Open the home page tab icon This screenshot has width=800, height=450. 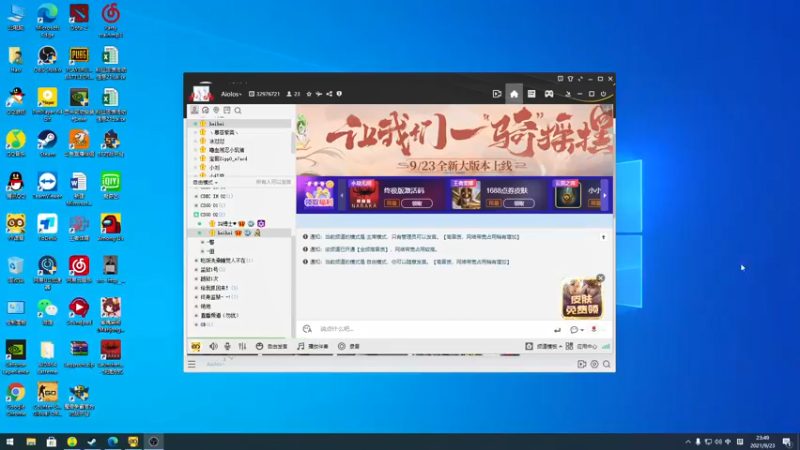[x=514, y=94]
